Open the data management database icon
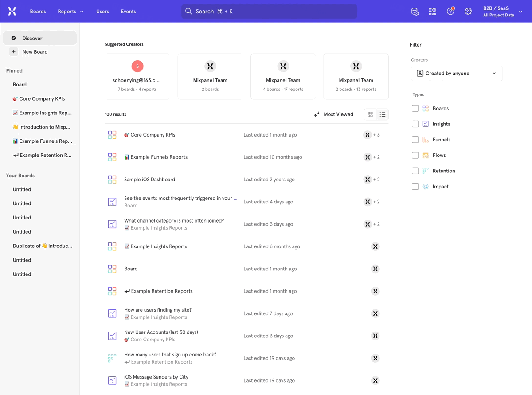Viewport: 532px width, 395px height. [x=415, y=12]
